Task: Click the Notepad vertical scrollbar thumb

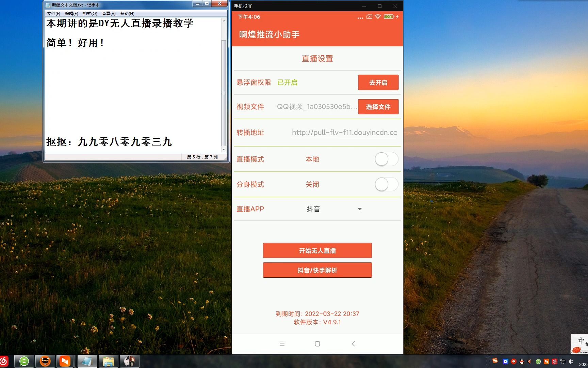Action: coord(224,93)
